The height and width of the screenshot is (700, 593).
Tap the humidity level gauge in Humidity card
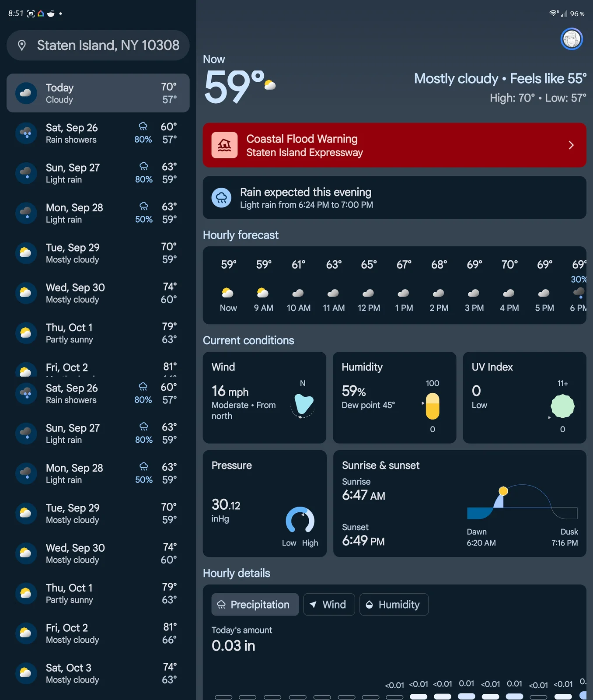point(433,406)
